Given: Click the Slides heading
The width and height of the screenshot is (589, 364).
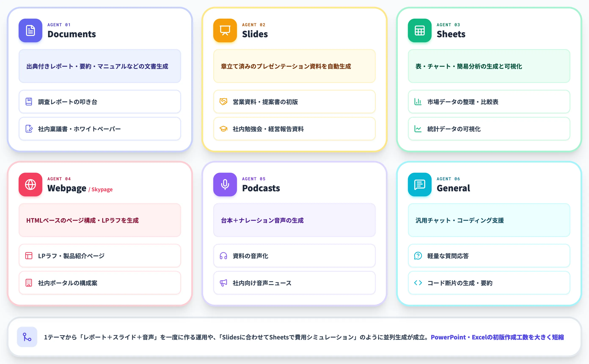Looking at the screenshot, I should [255, 34].
